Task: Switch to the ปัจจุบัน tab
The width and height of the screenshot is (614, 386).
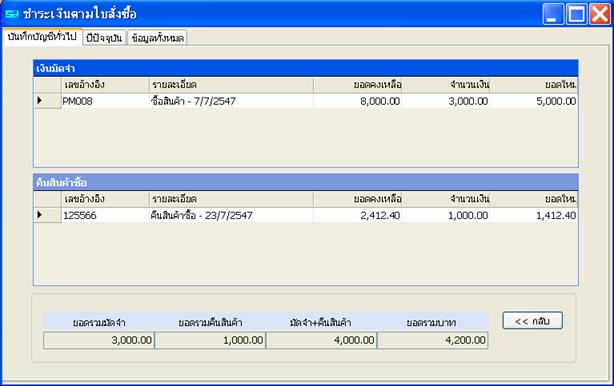Action: (x=104, y=38)
